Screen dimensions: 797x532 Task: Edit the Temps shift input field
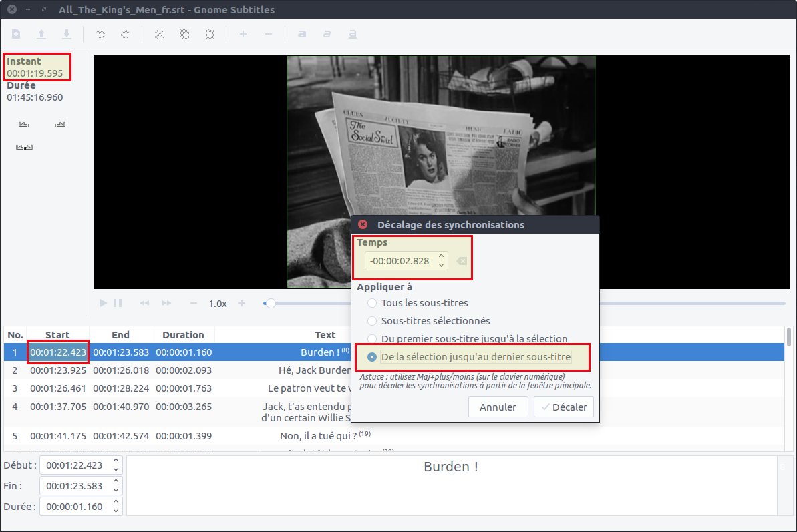(x=401, y=261)
